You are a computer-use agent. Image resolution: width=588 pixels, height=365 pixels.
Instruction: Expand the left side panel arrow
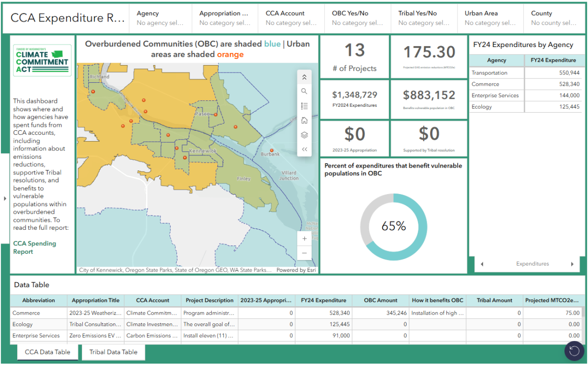(x=5, y=198)
